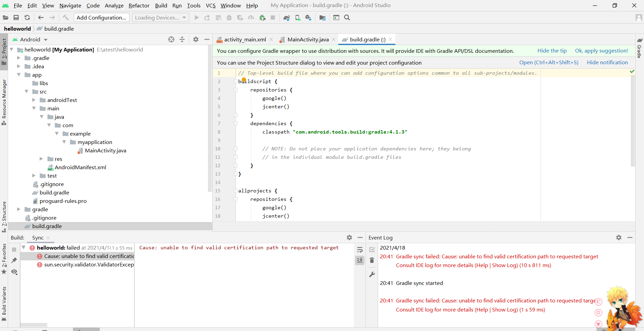Viewport: 644px width, 331px height.
Task: Select AndroidManifest.xml in project tree
Action: click(x=80, y=167)
